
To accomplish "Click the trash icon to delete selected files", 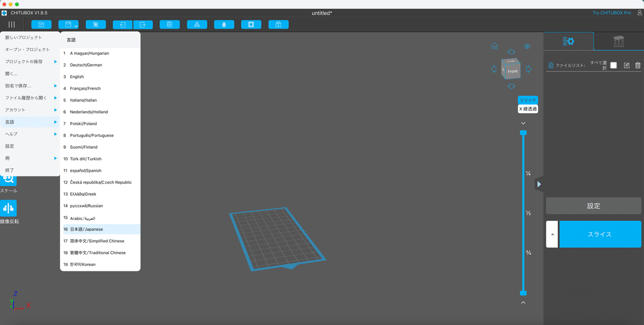I will coord(638,65).
